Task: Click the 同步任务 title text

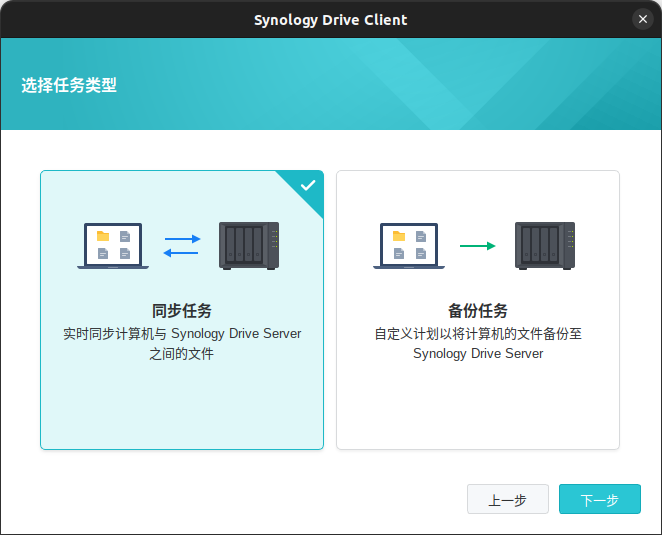Action: pos(182,311)
